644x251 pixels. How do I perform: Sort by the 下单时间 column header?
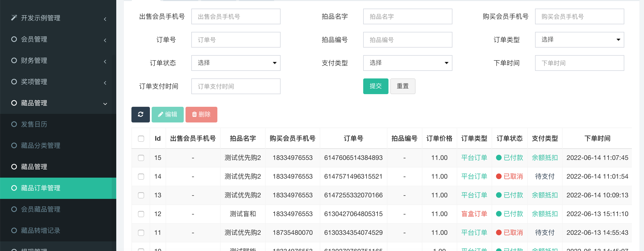(597, 138)
